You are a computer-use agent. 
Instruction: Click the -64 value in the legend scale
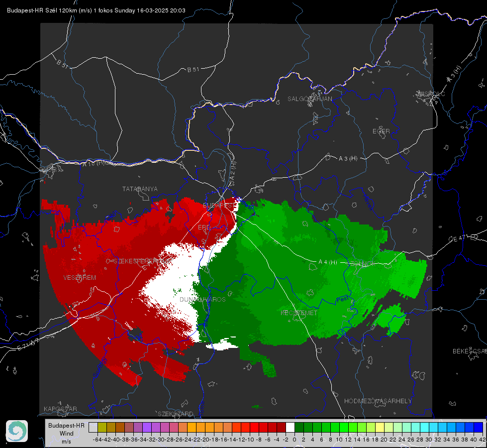pyautogui.click(x=97, y=440)
